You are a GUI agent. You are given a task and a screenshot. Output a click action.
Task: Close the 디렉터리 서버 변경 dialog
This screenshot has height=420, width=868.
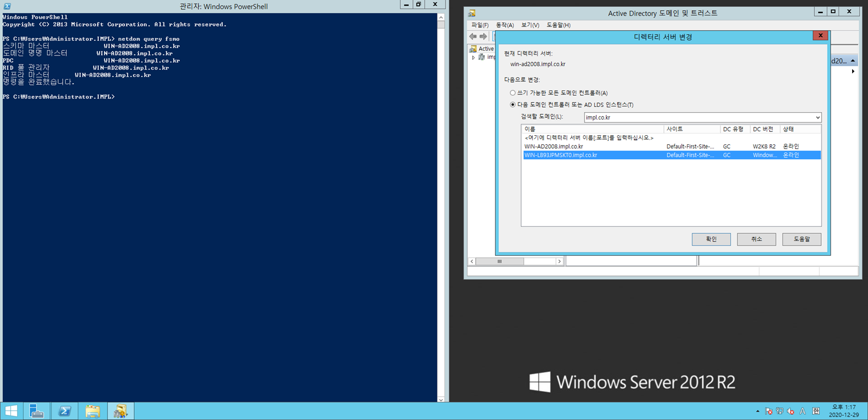click(x=820, y=36)
